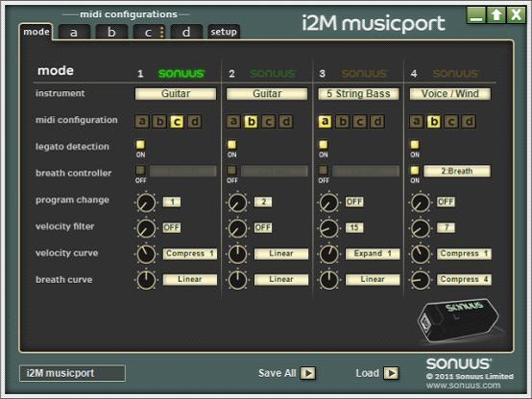Click the Sonuus logo for mode 2

(x=273, y=73)
